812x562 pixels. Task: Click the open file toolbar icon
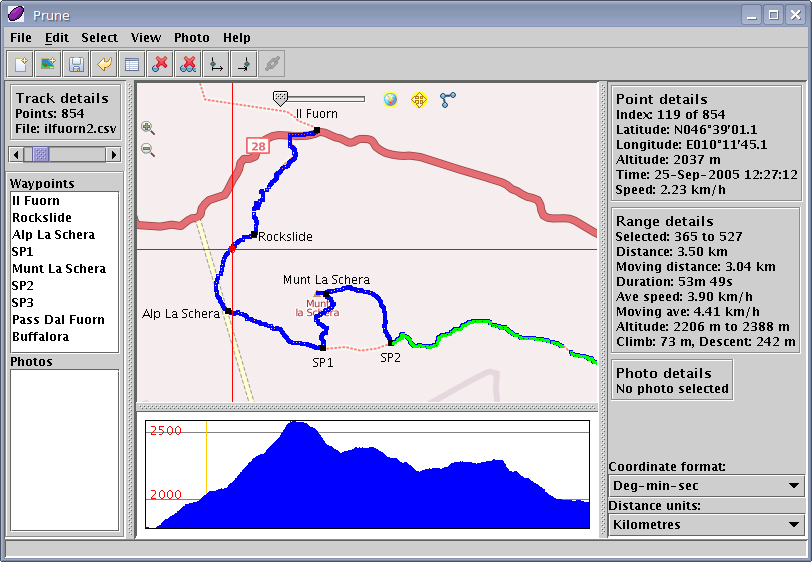(x=21, y=65)
